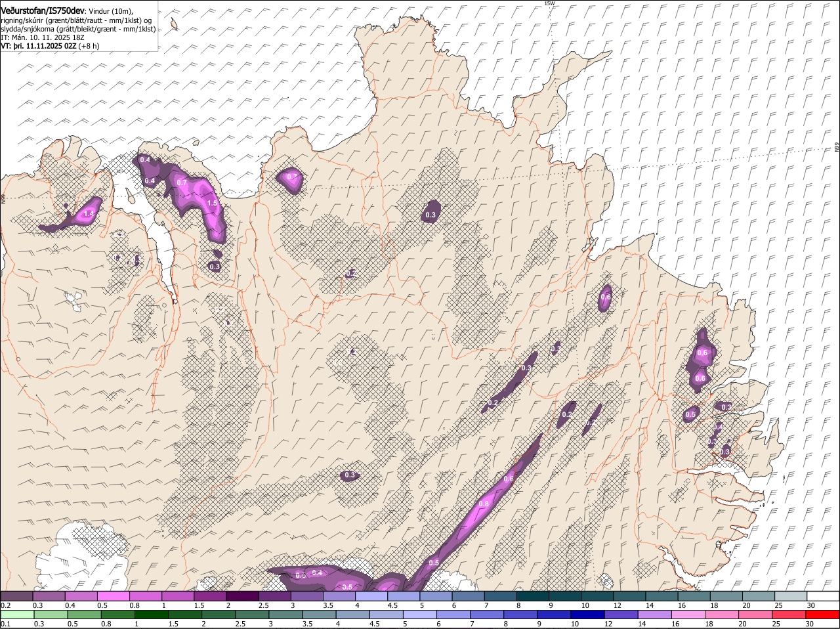The height and width of the screenshot is (629, 840).
Task: Click the 10 value in the upper legend row
Action: (x=585, y=605)
